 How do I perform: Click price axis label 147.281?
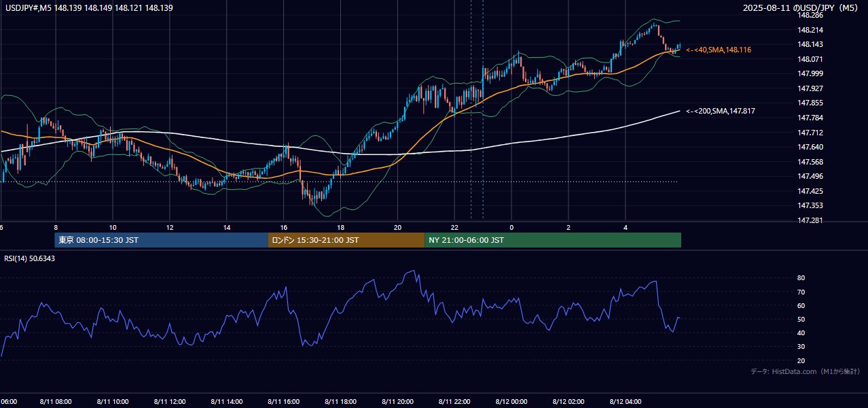click(x=810, y=220)
